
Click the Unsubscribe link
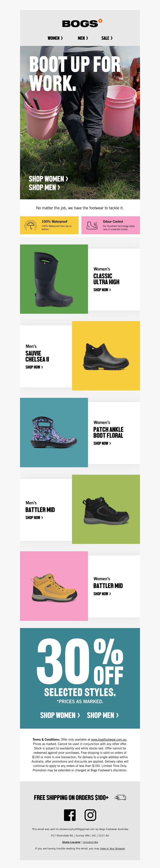(x=90, y=842)
